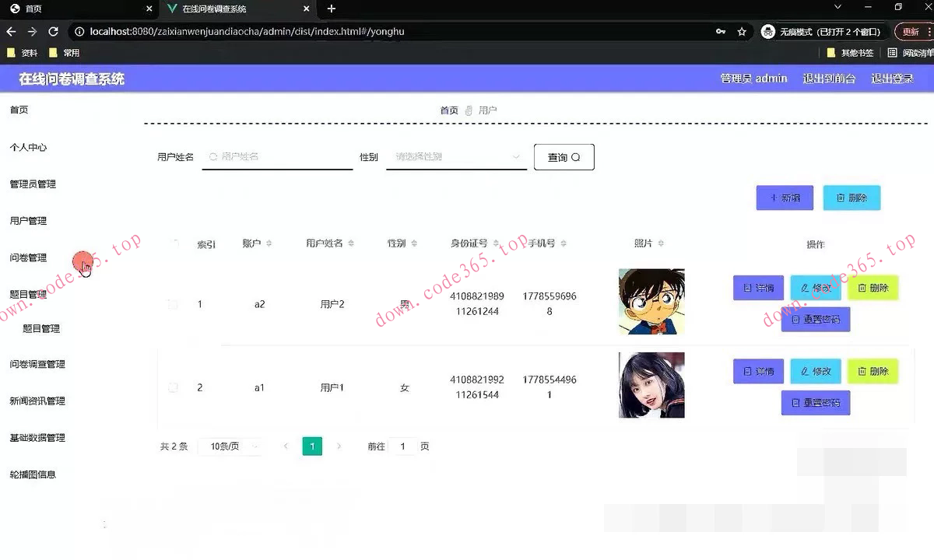
Task: Open the 请选择性别 gender dropdown
Action: pos(455,156)
